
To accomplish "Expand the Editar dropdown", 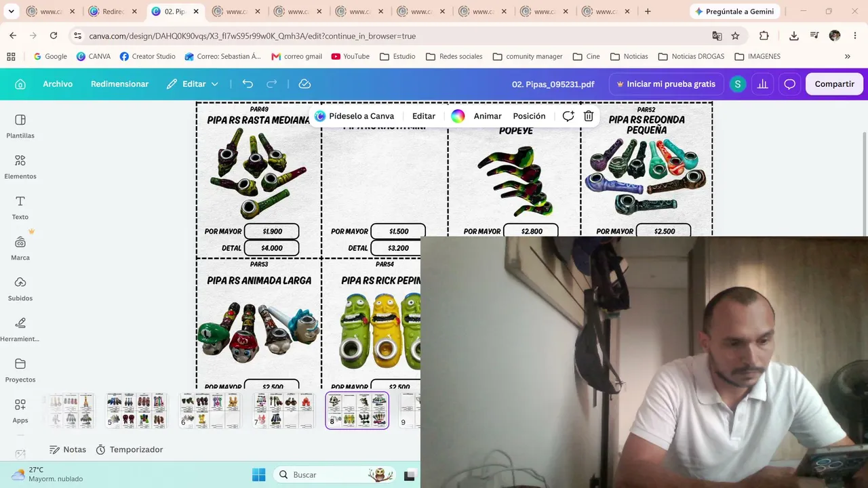I will pyautogui.click(x=193, y=84).
